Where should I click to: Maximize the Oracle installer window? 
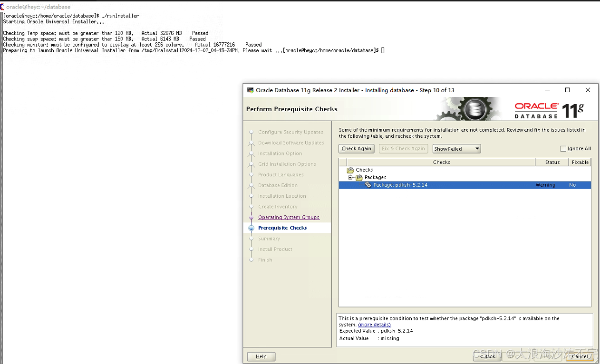567,90
